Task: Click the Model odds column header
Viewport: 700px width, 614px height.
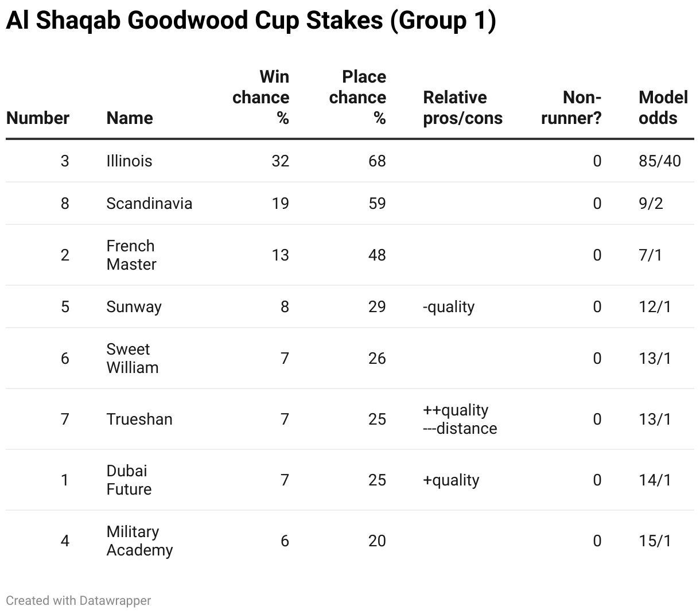Action: [663, 108]
